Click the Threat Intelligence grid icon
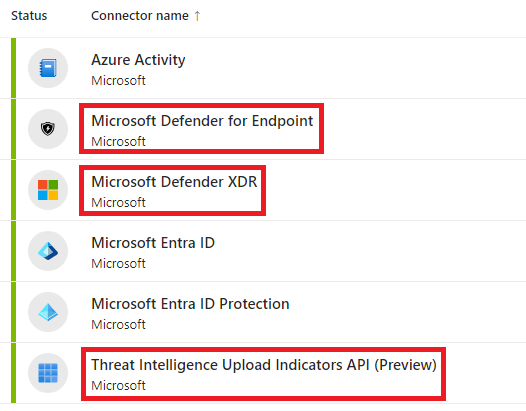 point(48,373)
